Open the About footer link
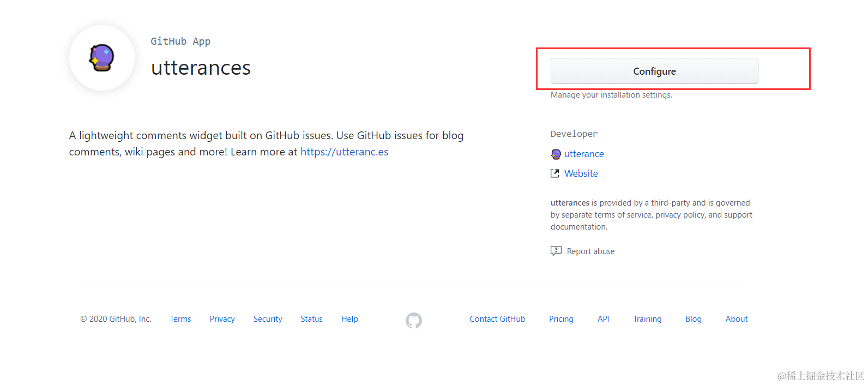Image resolution: width=868 pixels, height=385 pixels. pos(737,319)
